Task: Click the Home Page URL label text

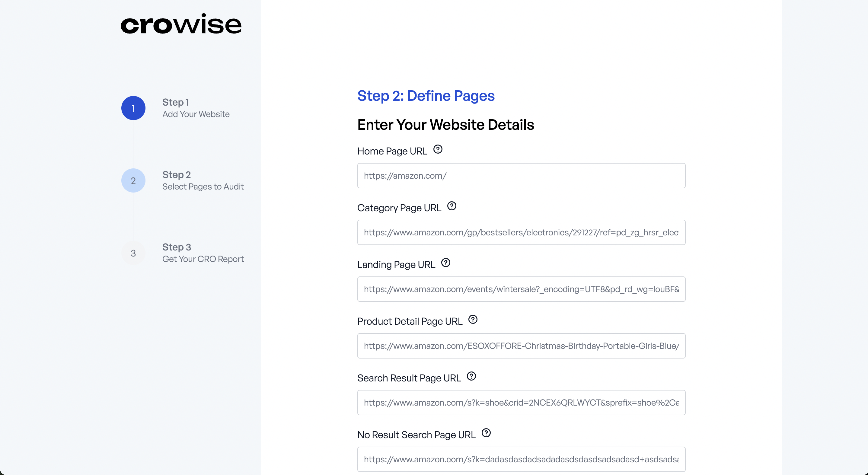Action: (x=392, y=151)
